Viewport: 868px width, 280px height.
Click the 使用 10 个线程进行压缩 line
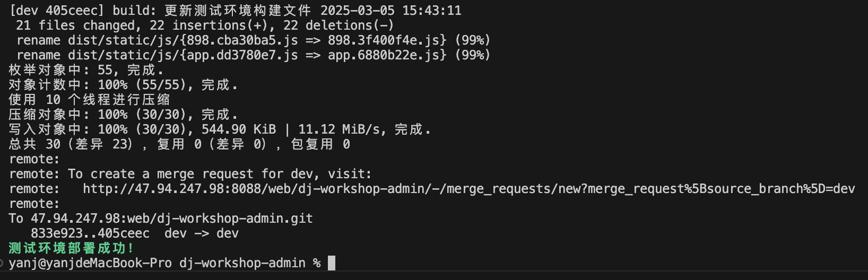(89, 100)
